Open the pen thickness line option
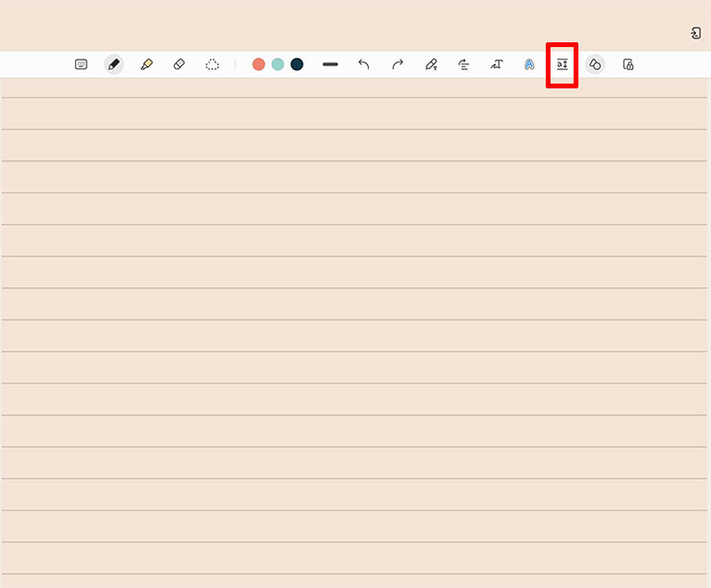Viewport: 711px width, 588px height. click(331, 64)
